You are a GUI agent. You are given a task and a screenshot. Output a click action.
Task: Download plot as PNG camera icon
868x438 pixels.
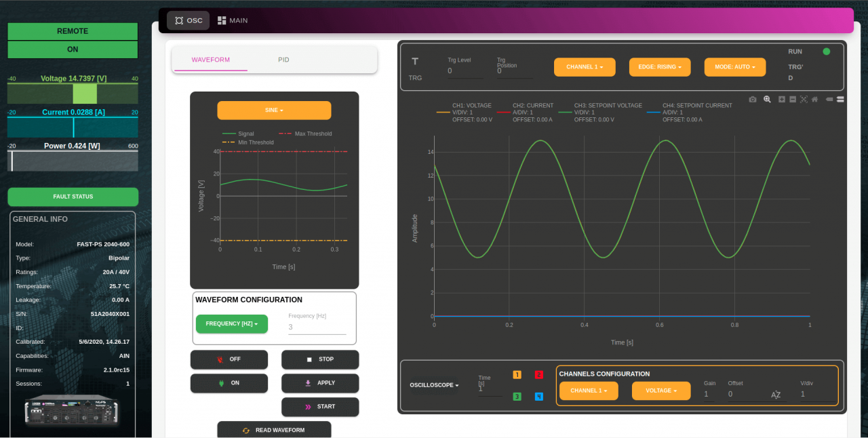pos(753,99)
